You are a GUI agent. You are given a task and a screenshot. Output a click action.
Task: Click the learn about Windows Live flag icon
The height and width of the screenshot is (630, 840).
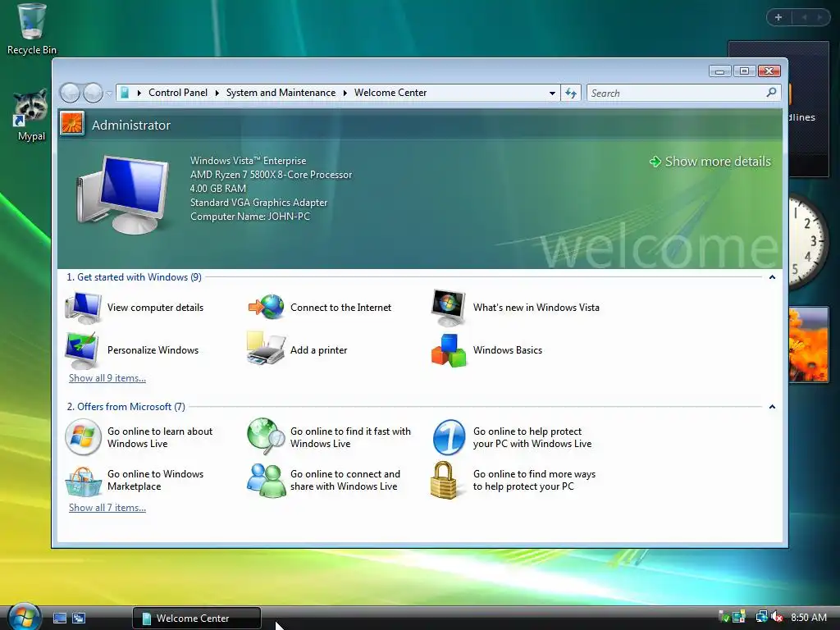[x=83, y=437]
